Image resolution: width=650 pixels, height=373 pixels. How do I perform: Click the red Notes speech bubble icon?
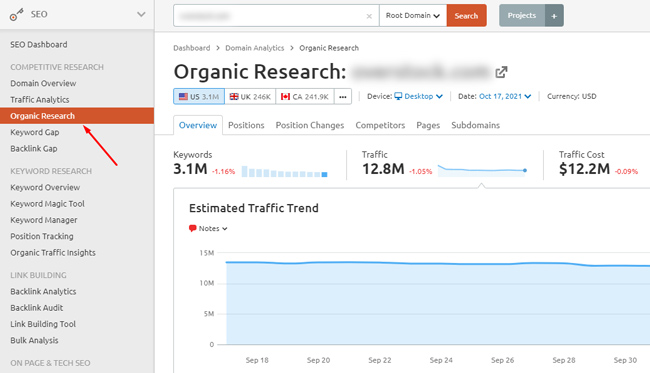(192, 228)
